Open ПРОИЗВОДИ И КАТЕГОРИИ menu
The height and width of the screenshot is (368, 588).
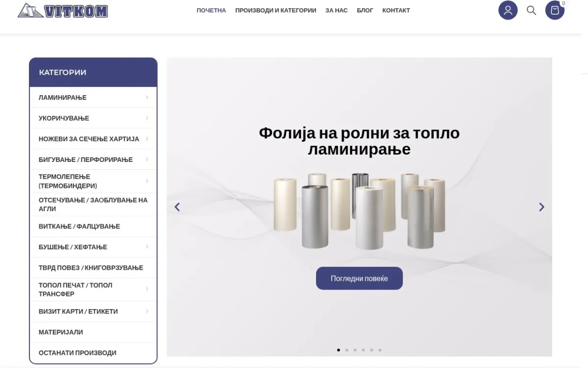pos(275,10)
